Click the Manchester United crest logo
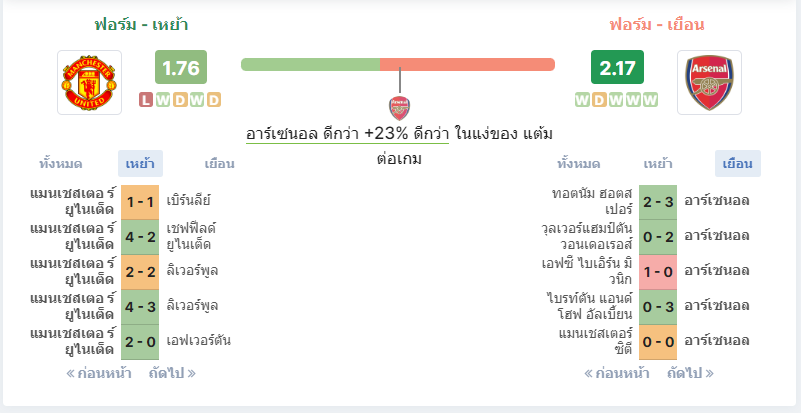 coord(89,82)
